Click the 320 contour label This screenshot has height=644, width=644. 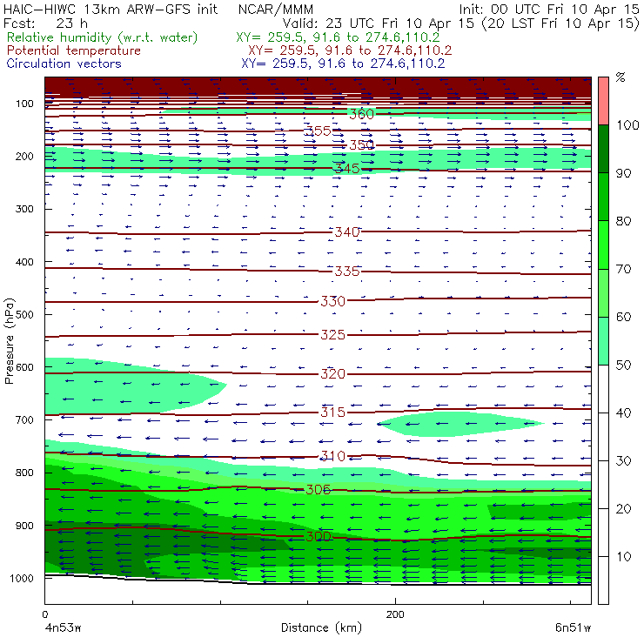pos(332,373)
